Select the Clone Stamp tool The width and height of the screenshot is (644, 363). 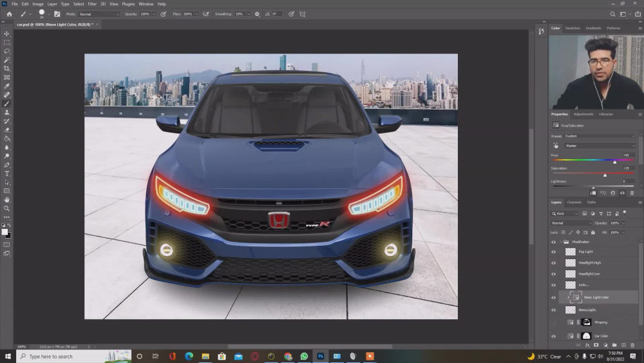pyautogui.click(x=6, y=112)
